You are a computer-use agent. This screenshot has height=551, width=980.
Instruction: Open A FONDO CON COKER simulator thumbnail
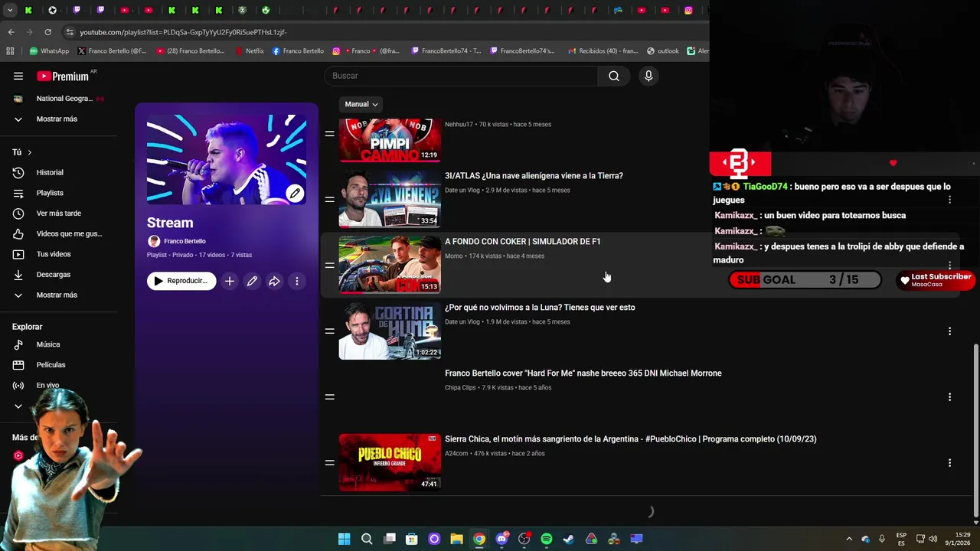click(x=390, y=265)
